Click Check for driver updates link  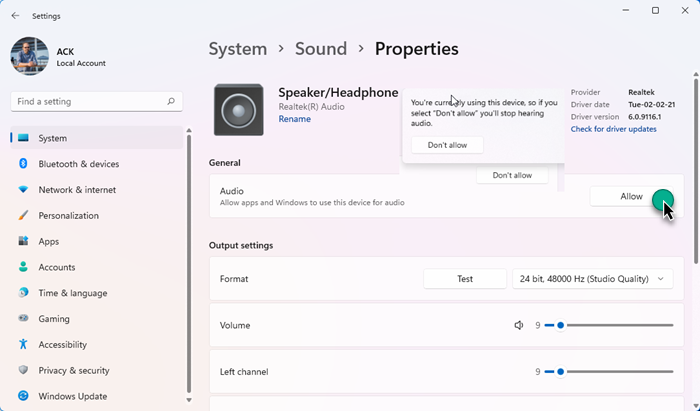point(613,129)
